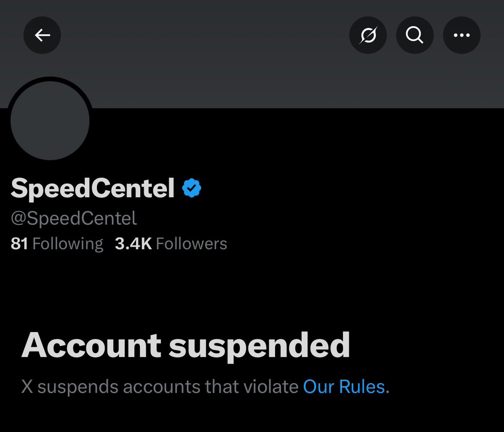Screen dimensions: 504x432
Task: Click the text 'X suspends accounts that violate'
Action: [x=160, y=387]
